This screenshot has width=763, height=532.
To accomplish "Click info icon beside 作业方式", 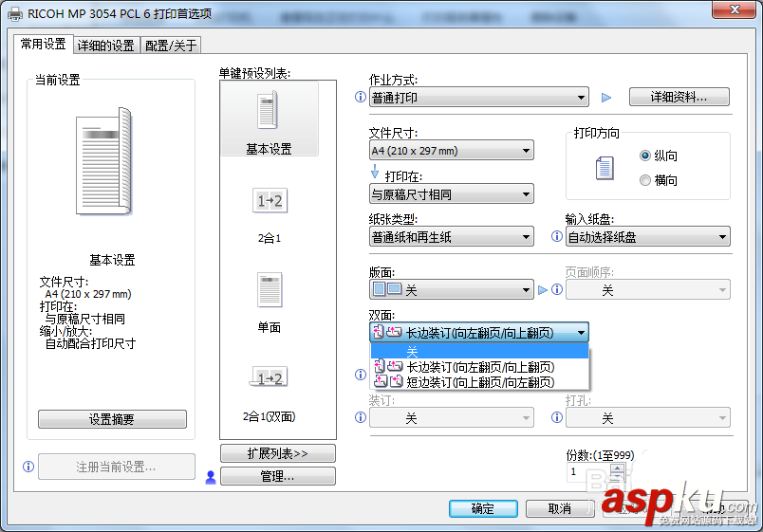I will 361,97.
